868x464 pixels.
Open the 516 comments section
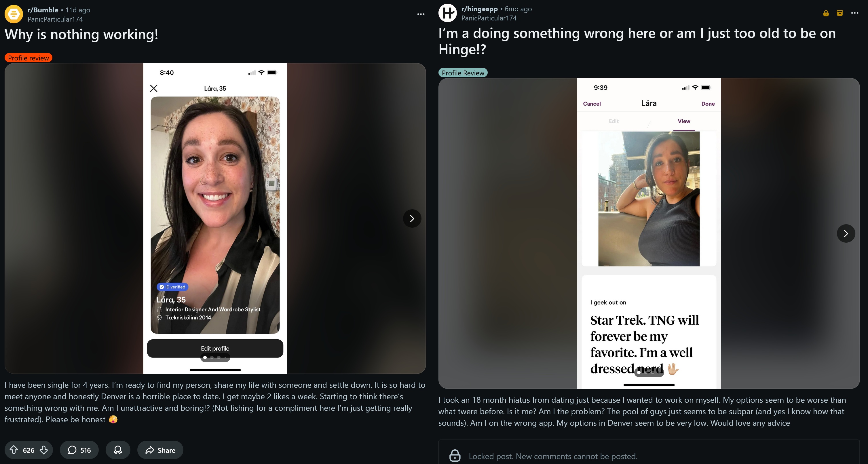point(79,450)
